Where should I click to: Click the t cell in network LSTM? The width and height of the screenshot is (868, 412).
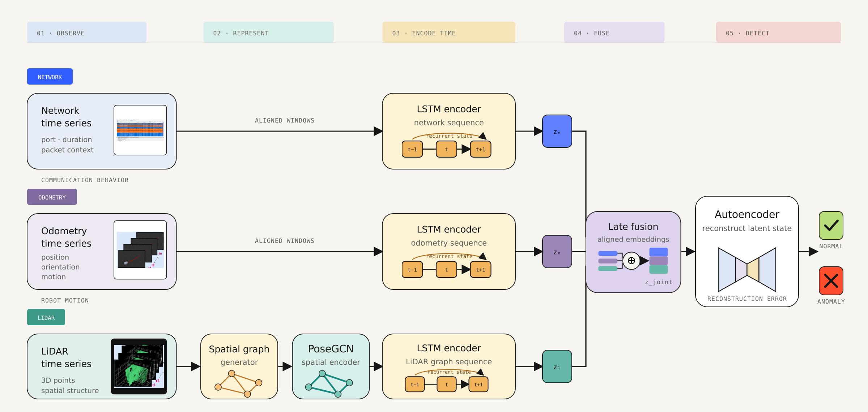[446, 149]
